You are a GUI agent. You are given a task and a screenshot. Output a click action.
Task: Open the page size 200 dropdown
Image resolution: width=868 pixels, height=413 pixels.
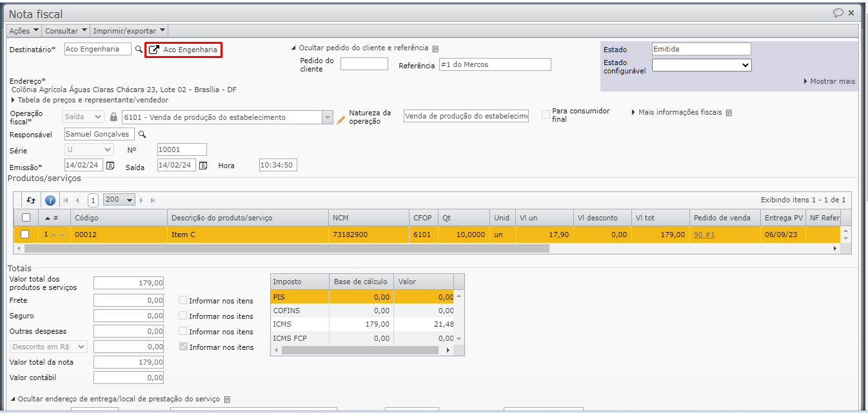[x=119, y=200]
